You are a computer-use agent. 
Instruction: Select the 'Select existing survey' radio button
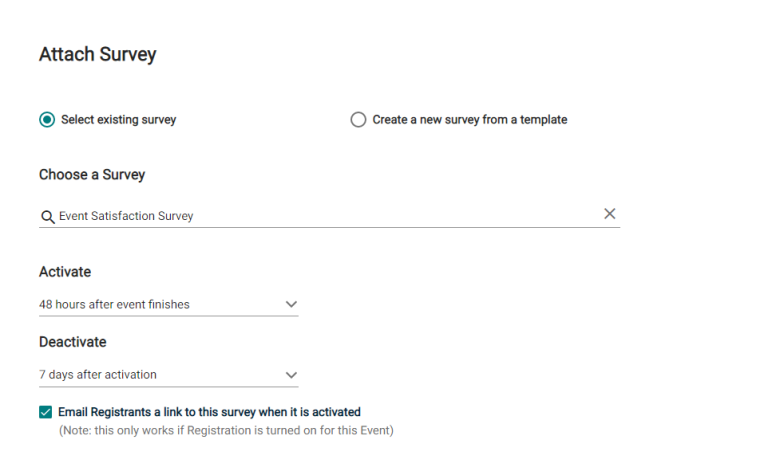tap(47, 120)
